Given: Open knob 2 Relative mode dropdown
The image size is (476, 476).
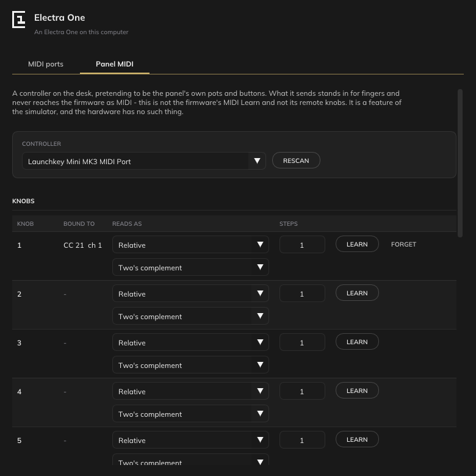Looking at the screenshot, I should pos(190,294).
